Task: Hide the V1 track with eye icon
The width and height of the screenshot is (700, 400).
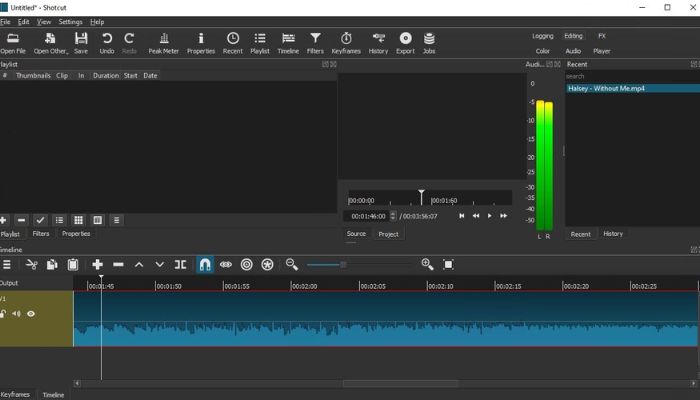Action: tap(31, 314)
